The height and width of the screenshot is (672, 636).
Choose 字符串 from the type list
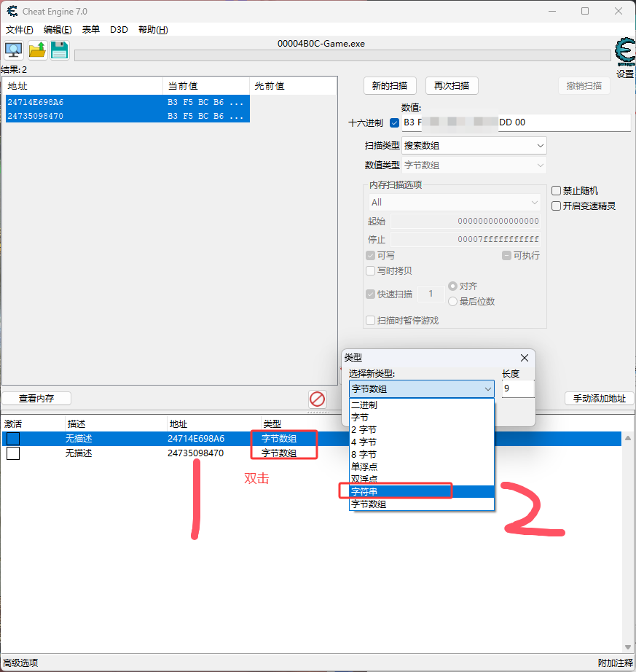point(422,491)
